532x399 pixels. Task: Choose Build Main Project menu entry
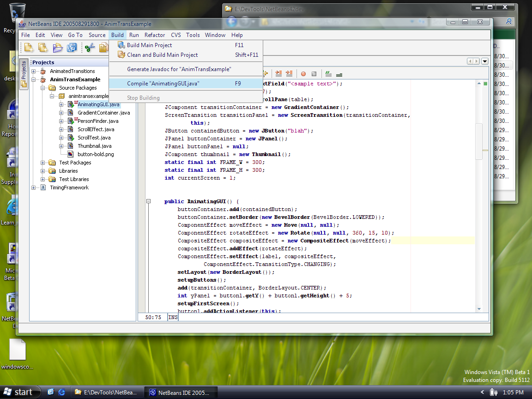pos(186,45)
